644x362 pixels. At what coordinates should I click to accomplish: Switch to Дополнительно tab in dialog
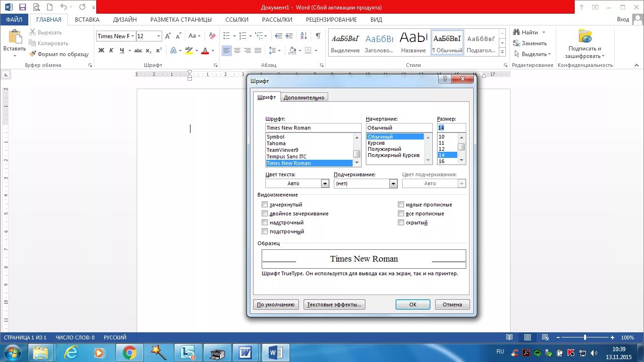304,98
